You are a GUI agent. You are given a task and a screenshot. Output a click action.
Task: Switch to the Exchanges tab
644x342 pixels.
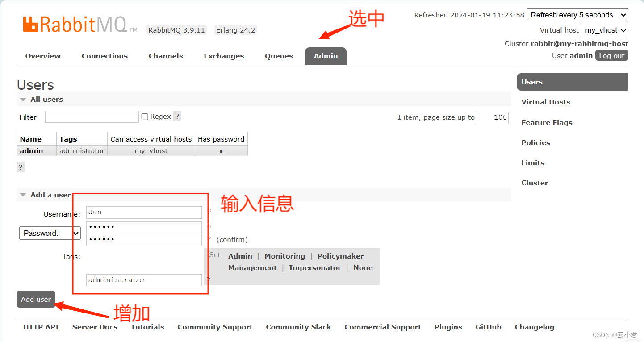pos(224,56)
